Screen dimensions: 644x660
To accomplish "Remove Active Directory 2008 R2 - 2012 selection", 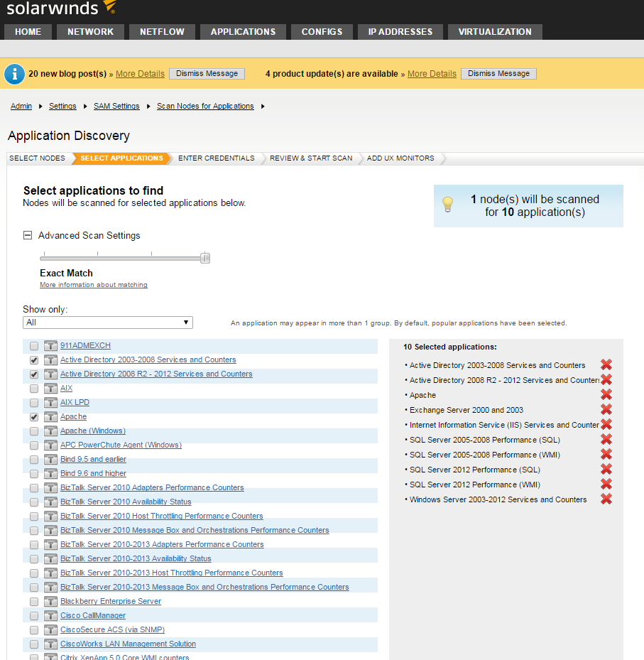I will (x=606, y=379).
